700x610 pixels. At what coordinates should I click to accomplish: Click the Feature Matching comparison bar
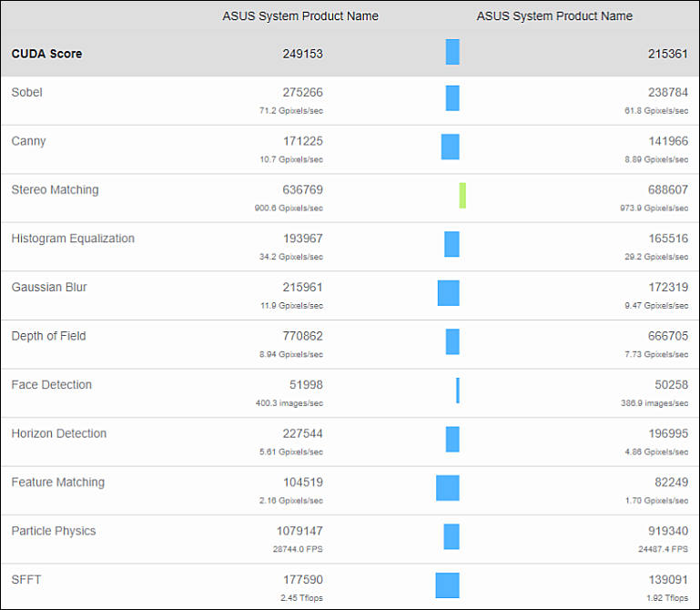point(448,488)
